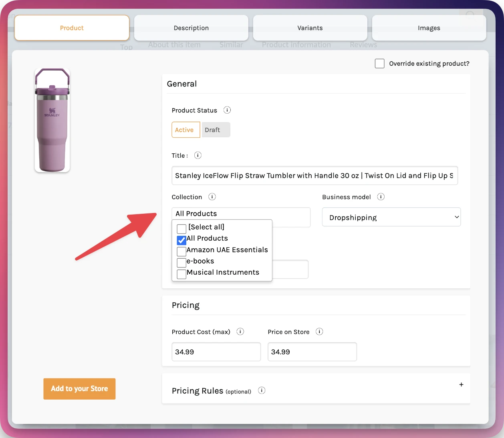Click the product Title input field
The height and width of the screenshot is (438, 504).
coord(314,176)
